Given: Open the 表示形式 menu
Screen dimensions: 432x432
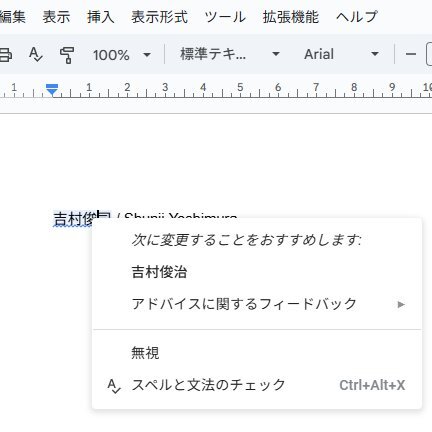Looking at the screenshot, I should [159, 17].
